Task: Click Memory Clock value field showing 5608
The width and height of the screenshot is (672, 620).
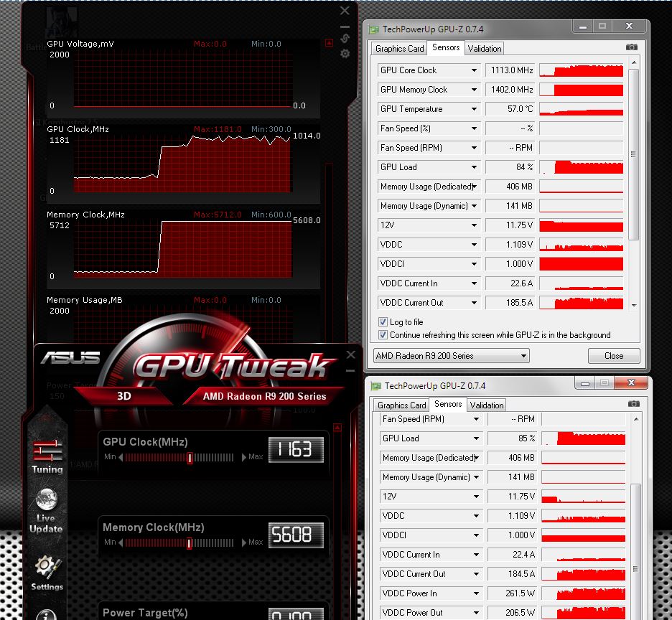Action: (x=296, y=535)
